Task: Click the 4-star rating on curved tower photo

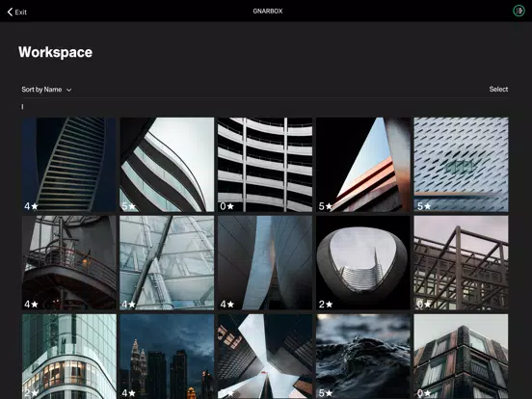Action: pyautogui.click(x=31, y=206)
